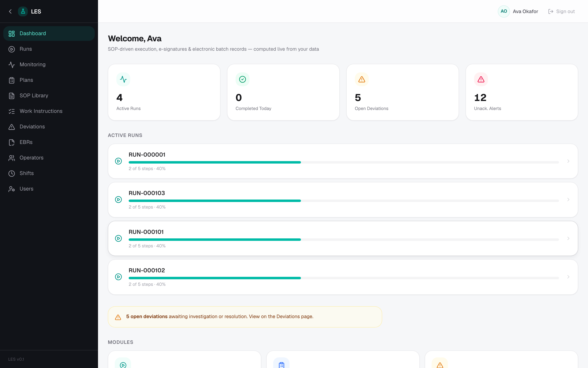Image resolution: width=588 pixels, height=368 pixels.
Task: Click the Monitoring pulse icon in sidebar
Action: tap(12, 65)
